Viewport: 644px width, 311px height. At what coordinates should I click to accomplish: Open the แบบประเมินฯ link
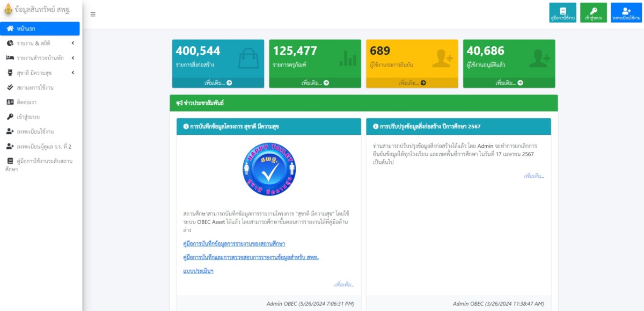point(199,271)
